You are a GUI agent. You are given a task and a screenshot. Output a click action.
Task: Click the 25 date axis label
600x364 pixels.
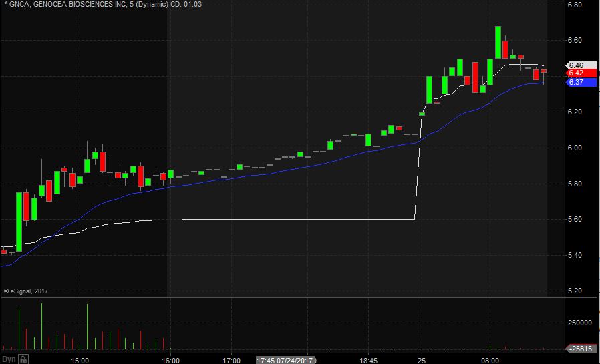click(x=422, y=360)
